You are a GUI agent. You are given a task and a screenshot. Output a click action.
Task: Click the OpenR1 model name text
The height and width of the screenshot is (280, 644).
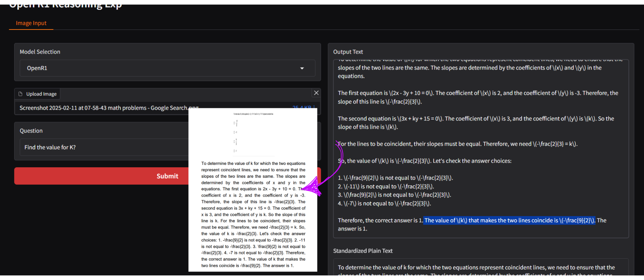tap(37, 68)
